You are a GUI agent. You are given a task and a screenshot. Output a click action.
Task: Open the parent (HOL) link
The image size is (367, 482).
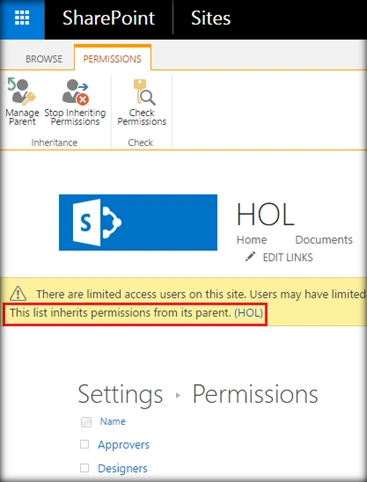[249, 313]
